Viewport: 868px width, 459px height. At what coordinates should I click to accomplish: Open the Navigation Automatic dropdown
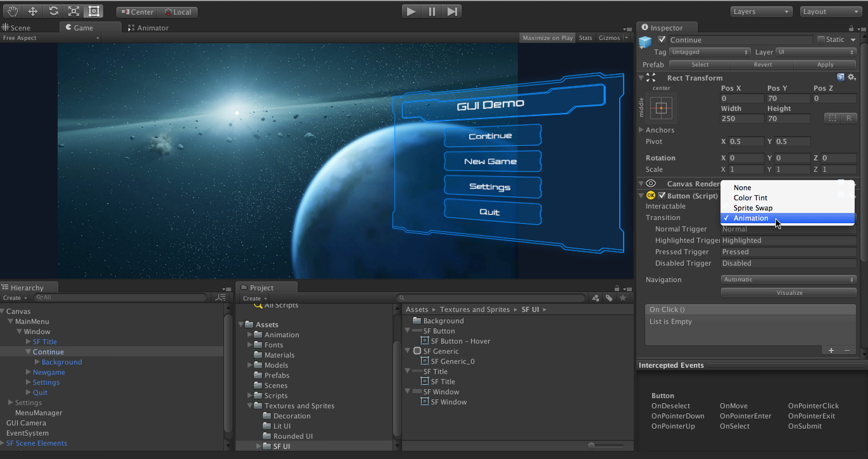pyautogui.click(x=788, y=280)
